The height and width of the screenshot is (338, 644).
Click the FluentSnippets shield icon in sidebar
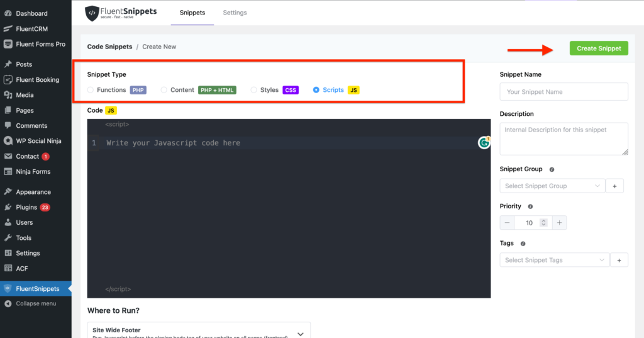pos(8,289)
